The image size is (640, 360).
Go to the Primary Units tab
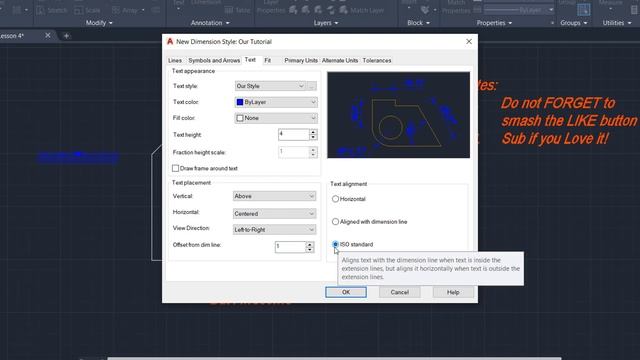point(301,60)
